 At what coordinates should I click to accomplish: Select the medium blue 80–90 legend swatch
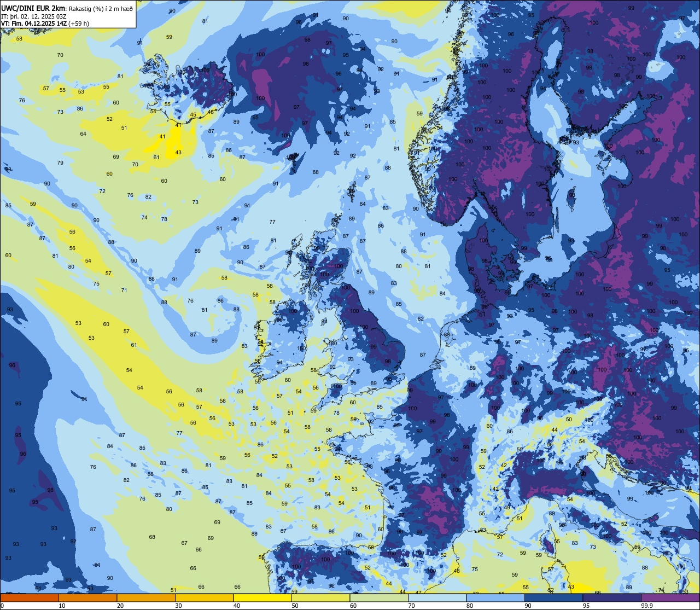click(x=495, y=598)
